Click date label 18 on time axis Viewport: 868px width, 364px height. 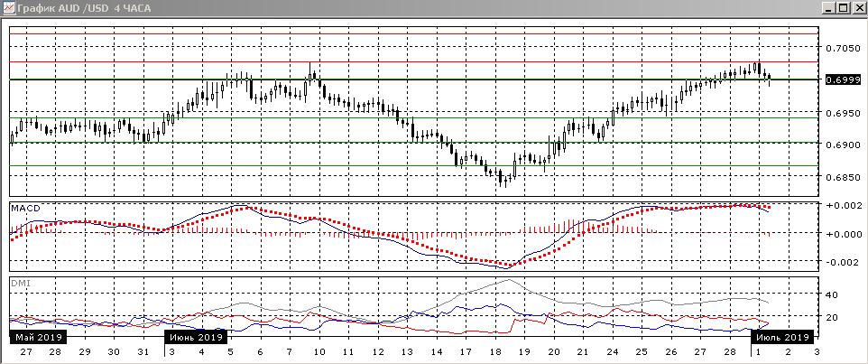pyautogui.click(x=494, y=352)
